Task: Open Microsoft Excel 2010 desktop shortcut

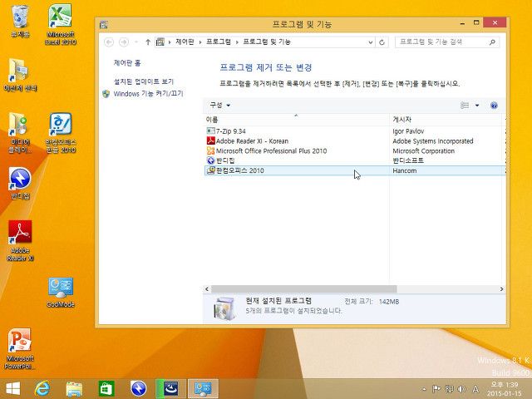Action: (x=60, y=24)
